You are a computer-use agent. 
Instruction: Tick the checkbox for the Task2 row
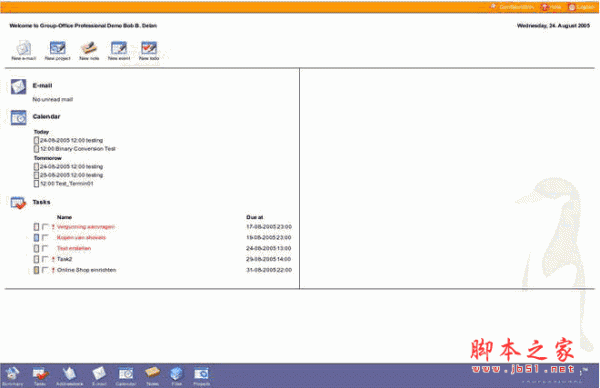click(45, 259)
